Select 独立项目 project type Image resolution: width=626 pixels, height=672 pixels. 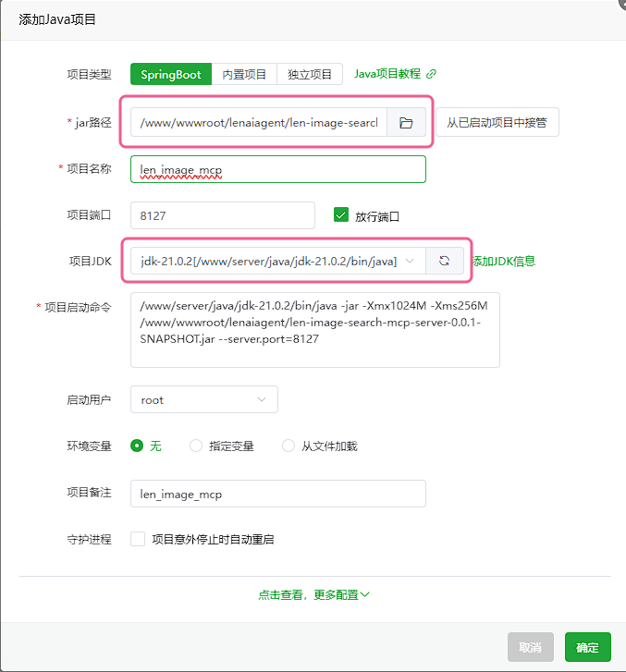click(310, 74)
